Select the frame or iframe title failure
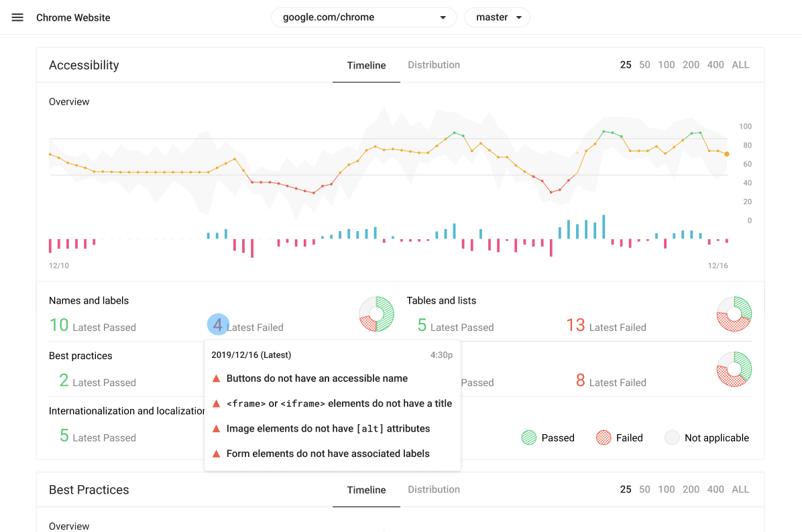This screenshot has width=802, height=532. (339, 404)
